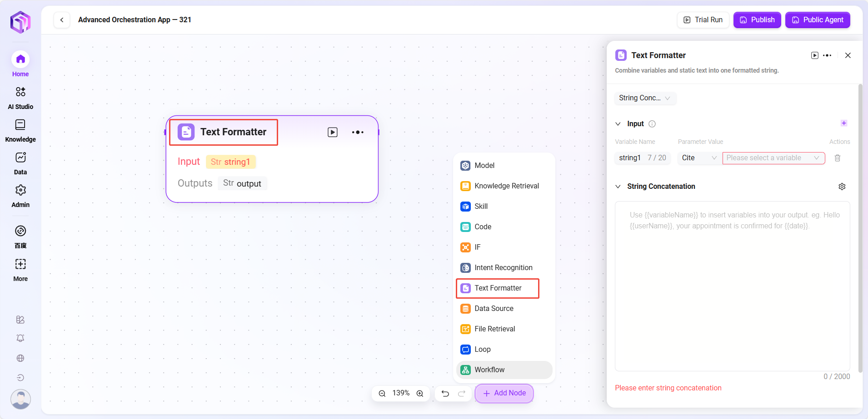Open the String Conc... mode dropdown
Image resolution: width=868 pixels, height=419 pixels.
coord(645,98)
